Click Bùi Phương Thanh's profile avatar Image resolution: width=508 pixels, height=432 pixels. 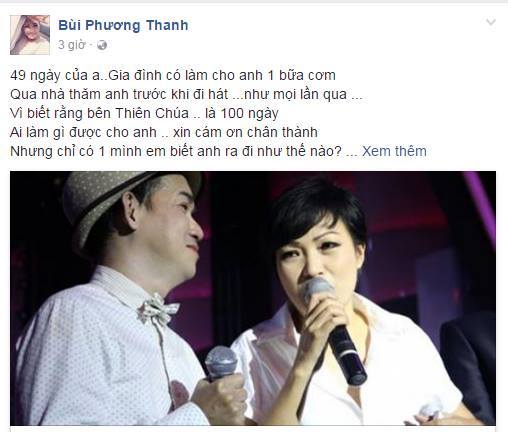click(x=30, y=35)
